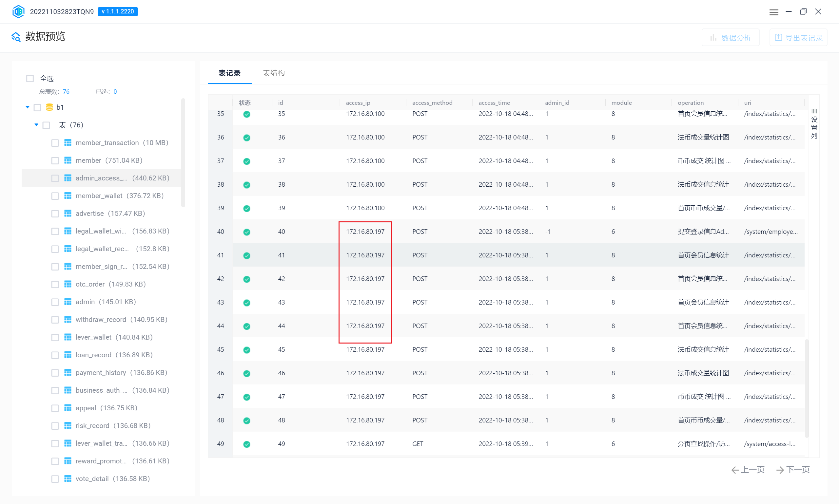Select the legal_wallet_rec... table row
The image size is (839, 504).
[102, 249]
